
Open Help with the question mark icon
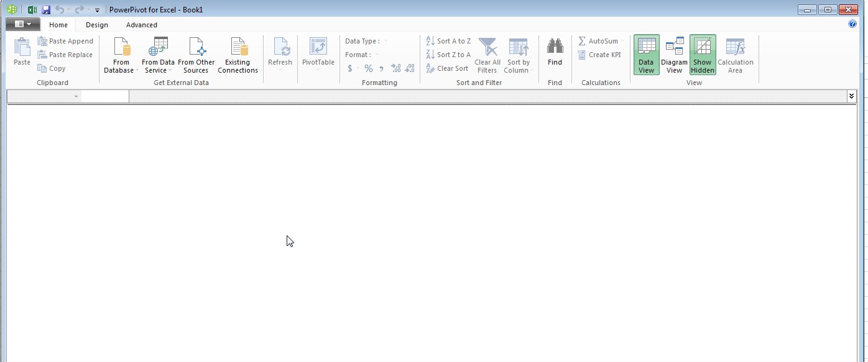(x=852, y=24)
